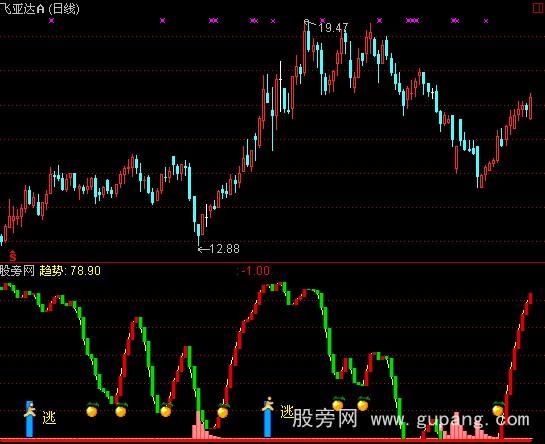
Task: Click the rightmost orange fruit buy signal
Action: coord(498,410)
